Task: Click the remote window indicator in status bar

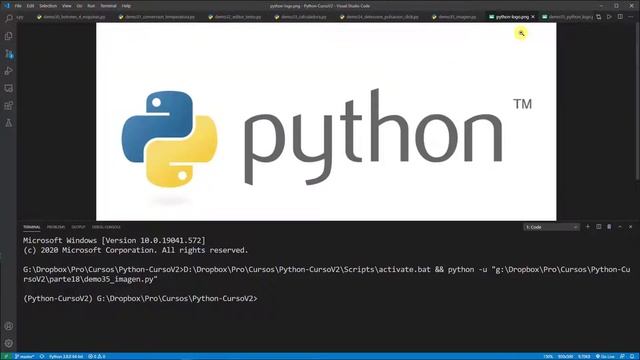Action: point(6,356)
